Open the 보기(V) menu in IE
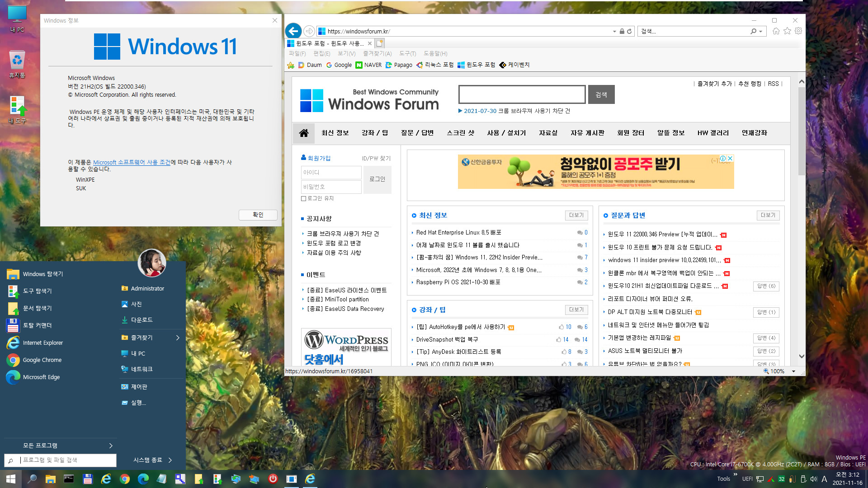The height and width of the screenshot is (488, 868). point(347,53)
